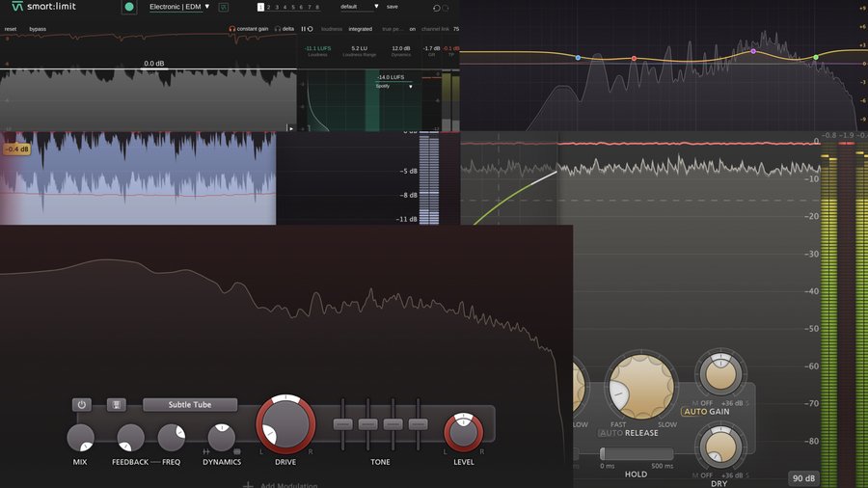868x488 pixels.
Task: Select the red EQ band node
Action: coord(634,58)
